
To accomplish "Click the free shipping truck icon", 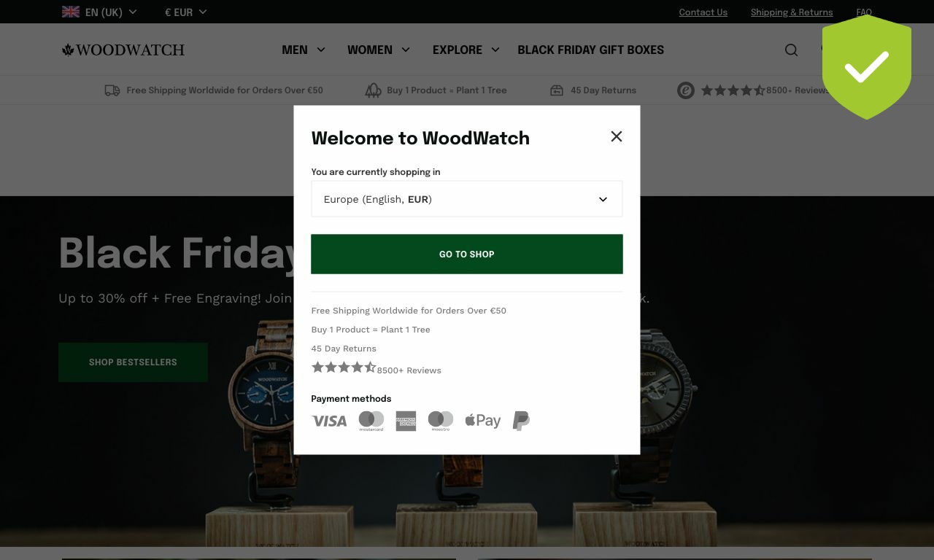I will pos(112,90).
